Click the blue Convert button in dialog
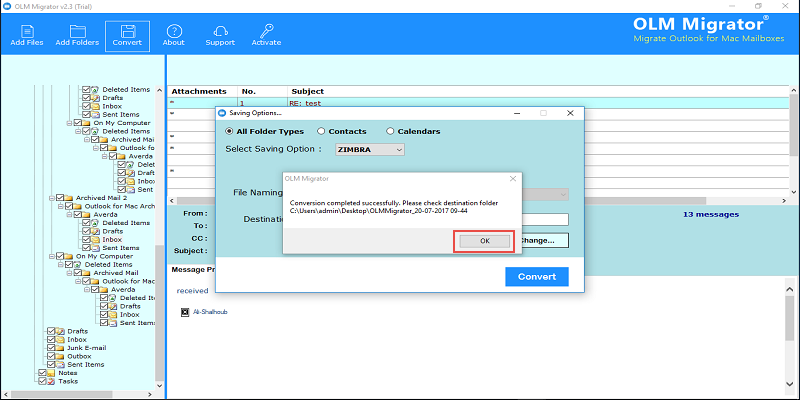 pos(537,277)
